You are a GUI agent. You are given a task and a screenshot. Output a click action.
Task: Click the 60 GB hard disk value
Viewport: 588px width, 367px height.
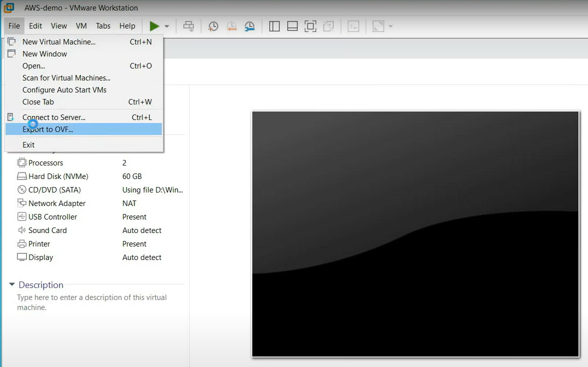132,176
